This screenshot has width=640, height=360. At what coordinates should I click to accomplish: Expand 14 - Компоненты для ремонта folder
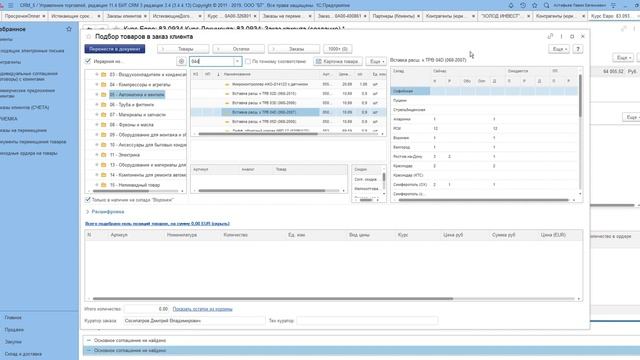click(x=97, y=175)
